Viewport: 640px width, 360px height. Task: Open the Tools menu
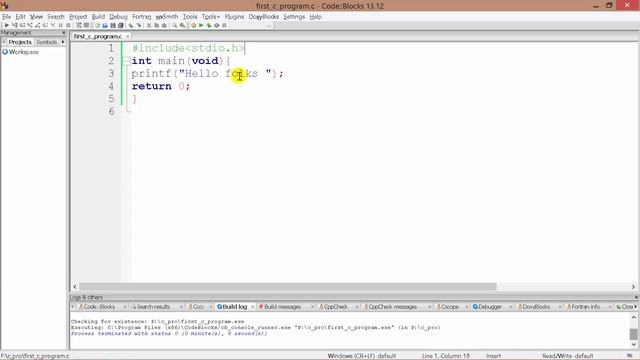190,17
